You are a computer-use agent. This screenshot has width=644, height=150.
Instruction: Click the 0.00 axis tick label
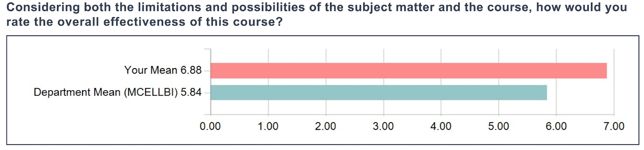click(x=210, y=126)
